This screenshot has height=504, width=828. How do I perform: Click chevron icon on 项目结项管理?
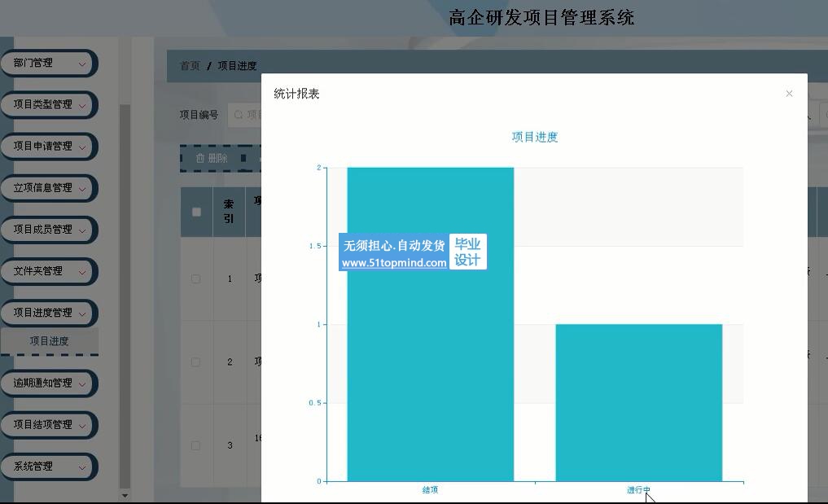click(x=82, y=425)
